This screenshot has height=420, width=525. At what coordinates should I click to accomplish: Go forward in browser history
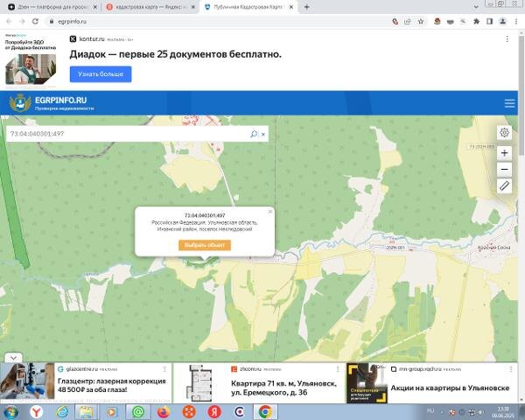point(22,21)
